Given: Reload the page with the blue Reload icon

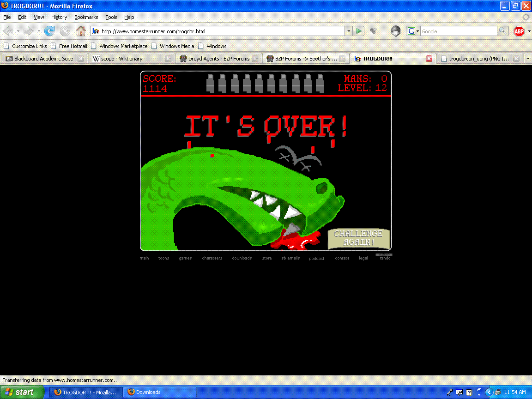Looking at the screenshot, I should (x=49, y=31).
